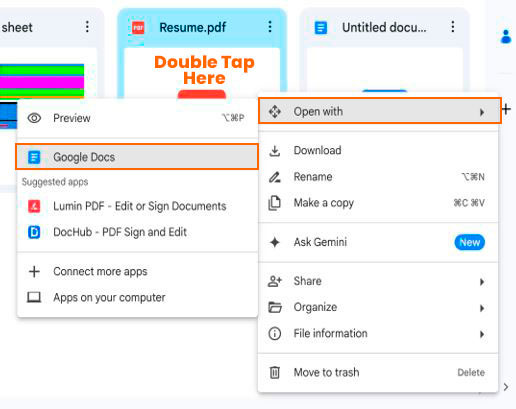Click the Google Docs app icon
Viewport: 516px width, 409px height.
[34, 157]
